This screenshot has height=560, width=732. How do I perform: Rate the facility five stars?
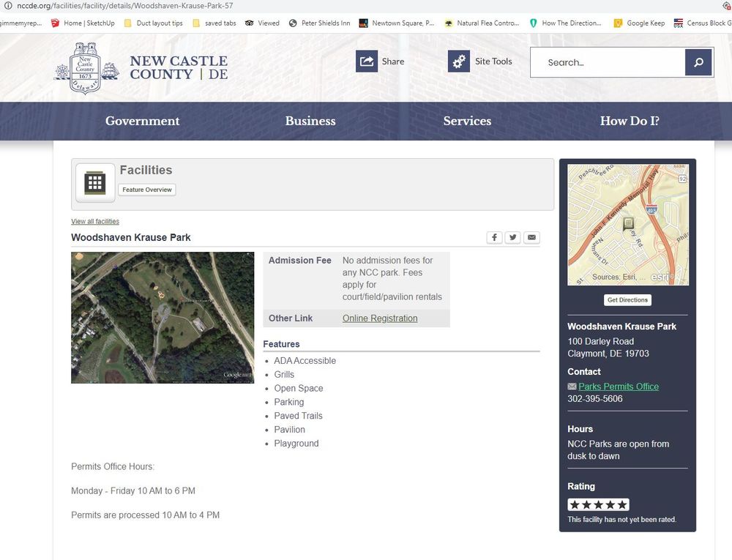click(x=622, y=504)
